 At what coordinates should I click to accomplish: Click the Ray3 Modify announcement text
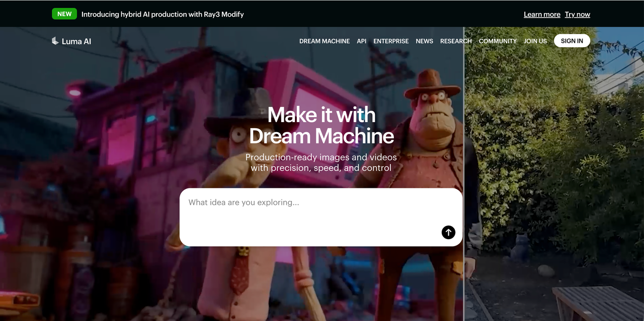163,15
